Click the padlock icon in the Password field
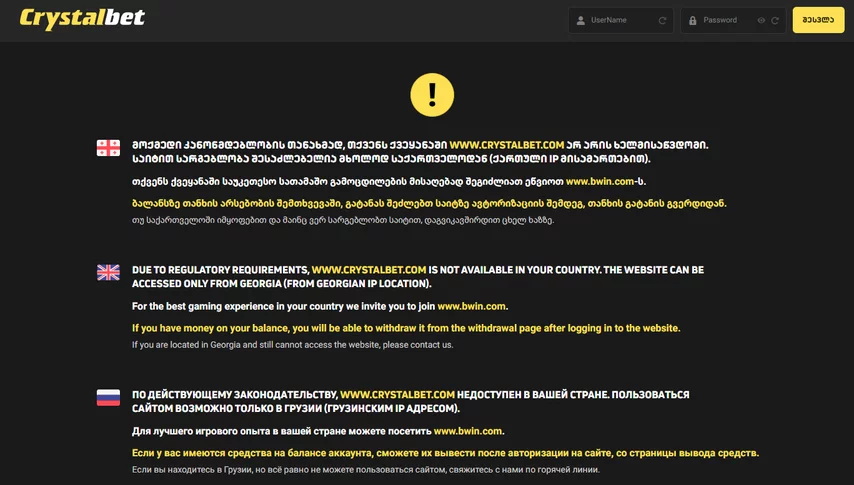This screenshot has height=485, width=854. [x=693, y=21]
